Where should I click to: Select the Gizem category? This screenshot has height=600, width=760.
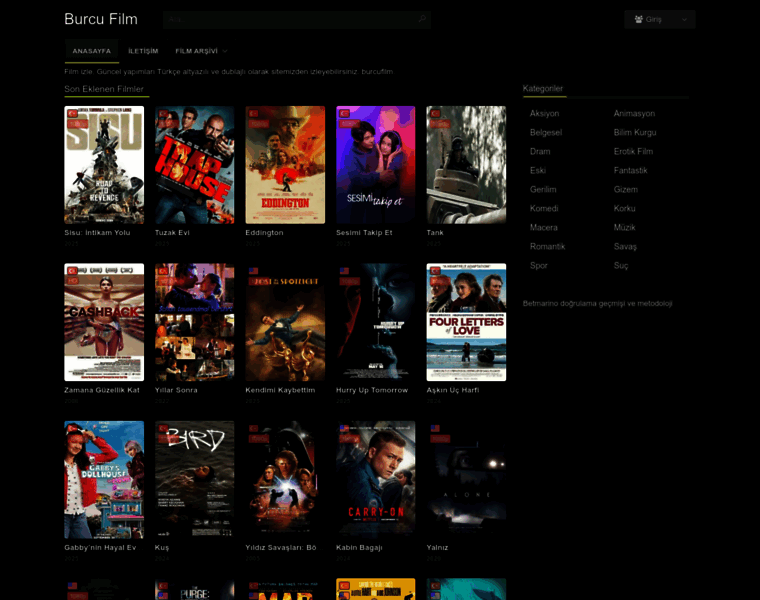click(x=626, y=189)
